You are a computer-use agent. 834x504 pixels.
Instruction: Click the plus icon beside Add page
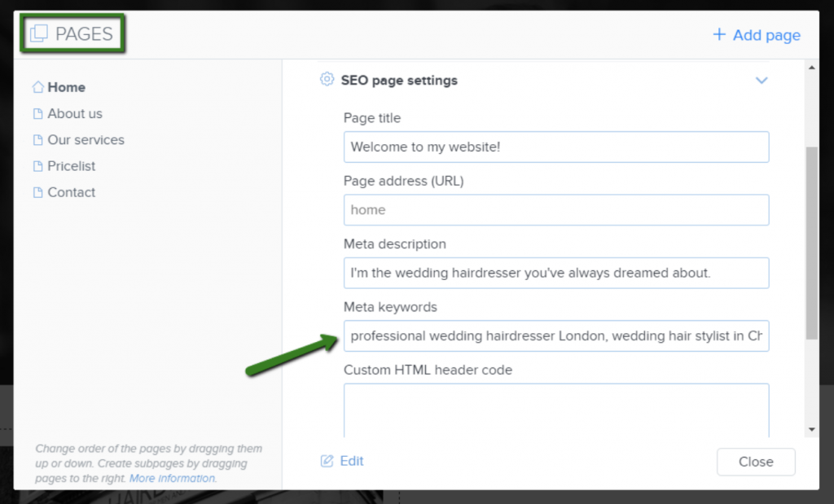pyautogui.click(x=719, y=34)
